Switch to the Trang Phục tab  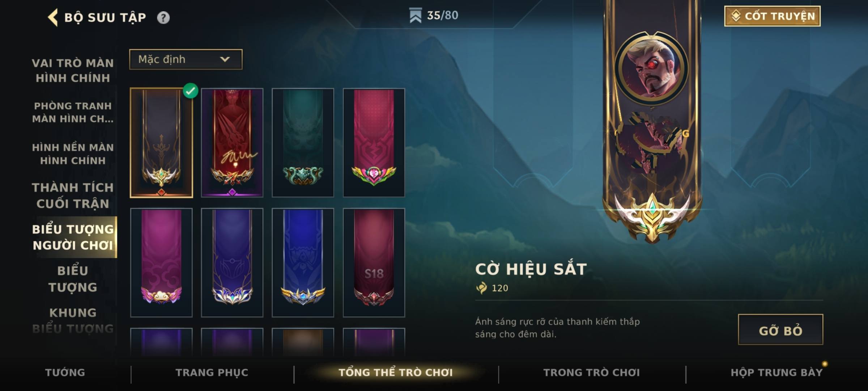click(x=212, y=373)
